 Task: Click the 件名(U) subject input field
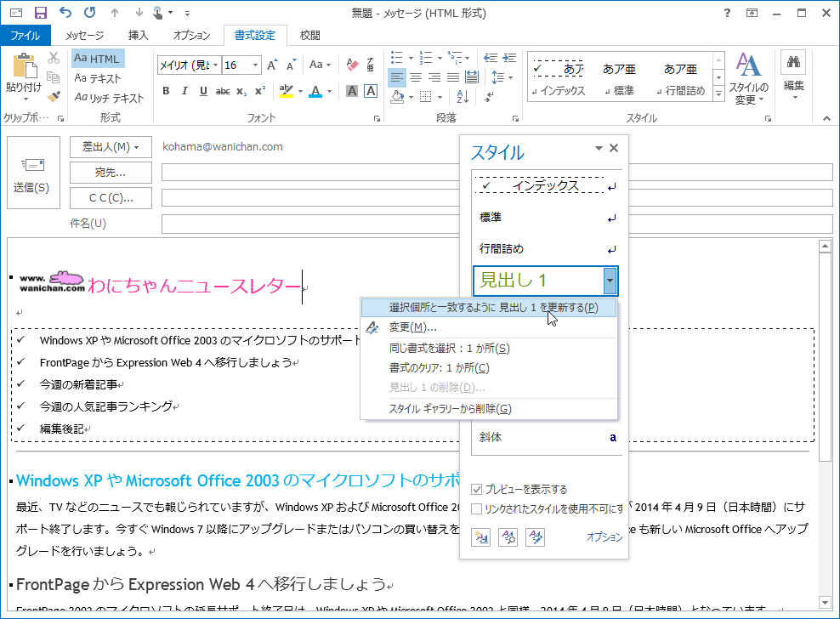[497, 224]
